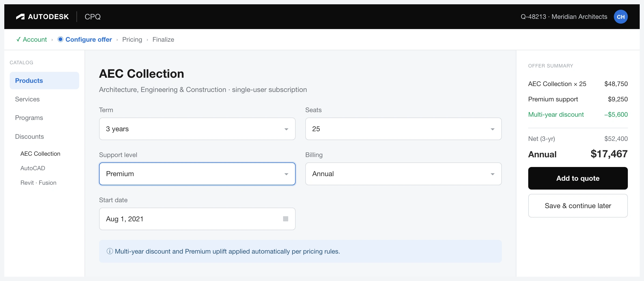Click the $52,400 net total value
644x281 pixels.
pyautogui.click(x=616, y=139)
